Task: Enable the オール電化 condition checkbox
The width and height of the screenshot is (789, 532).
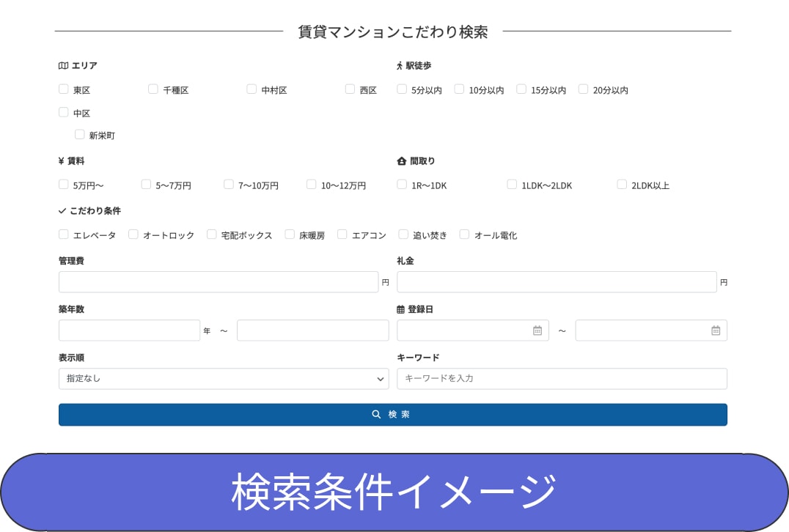Action: click(464, 234)
